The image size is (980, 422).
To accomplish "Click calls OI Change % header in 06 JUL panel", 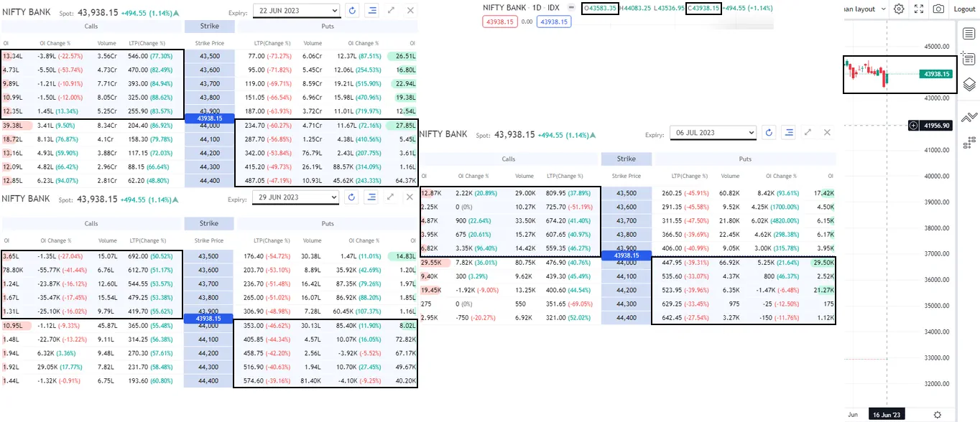I will (x=473, y=176).
